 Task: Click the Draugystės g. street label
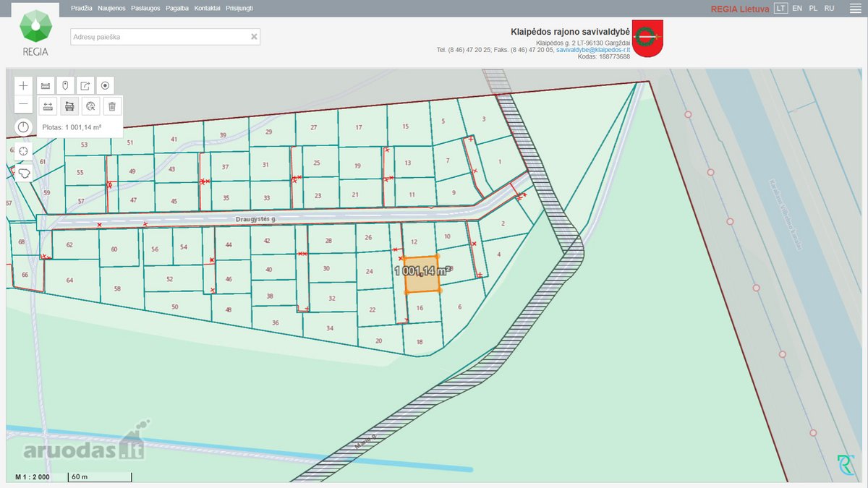pyautogui.click(x=257, y=218)
